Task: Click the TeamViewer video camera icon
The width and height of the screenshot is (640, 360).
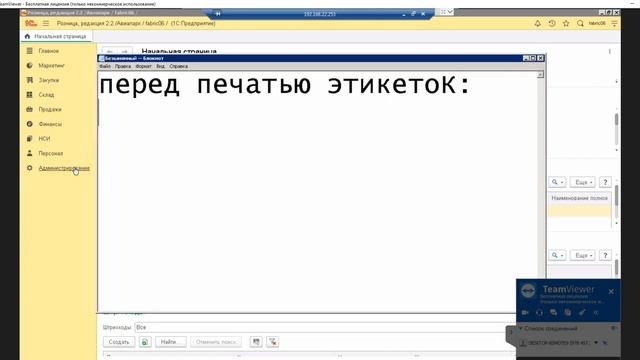Action: pyautogui.click(x=525, y=312)
